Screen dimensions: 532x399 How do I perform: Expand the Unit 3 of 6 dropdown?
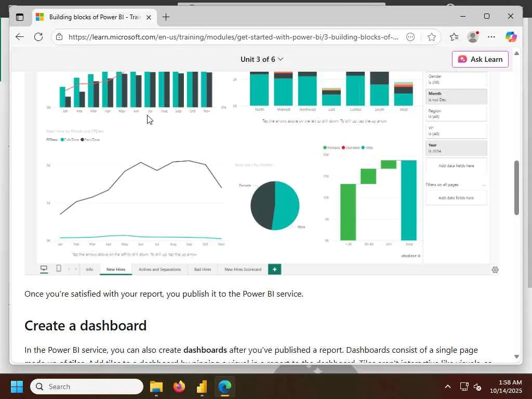262,59
